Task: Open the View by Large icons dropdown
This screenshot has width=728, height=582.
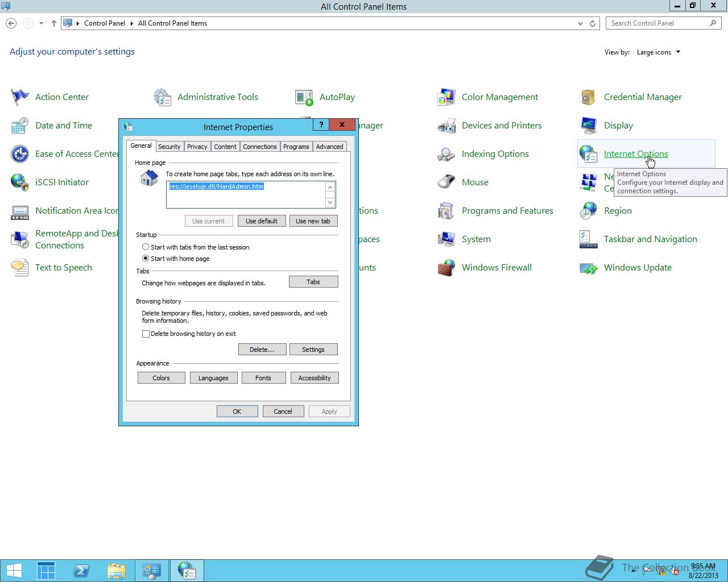Action: point(659,52)
